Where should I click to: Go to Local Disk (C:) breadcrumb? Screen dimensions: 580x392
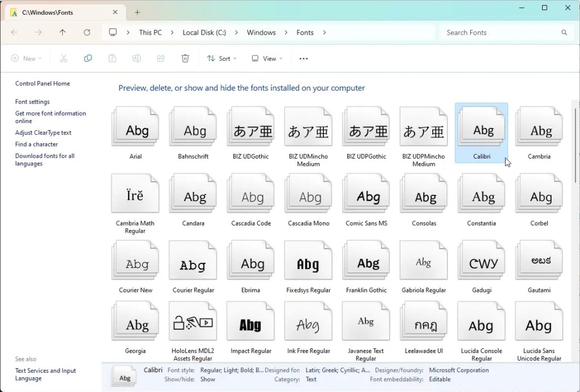pos(204,32)
